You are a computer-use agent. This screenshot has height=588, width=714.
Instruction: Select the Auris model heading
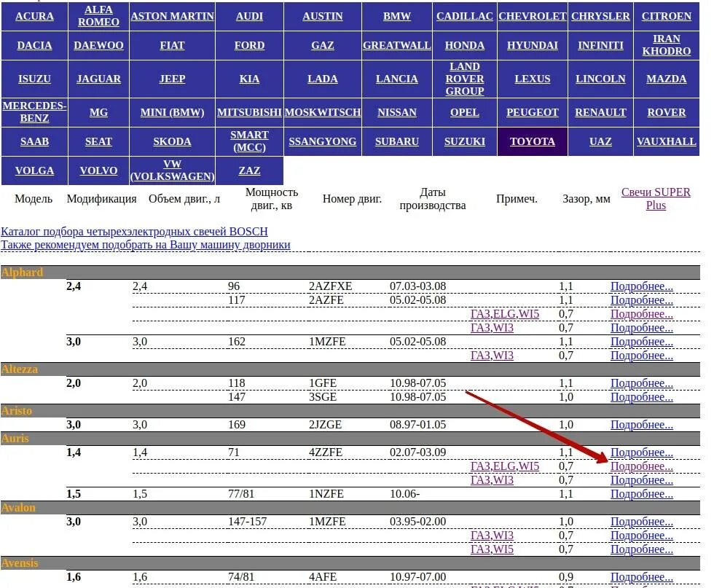point(15,438)
